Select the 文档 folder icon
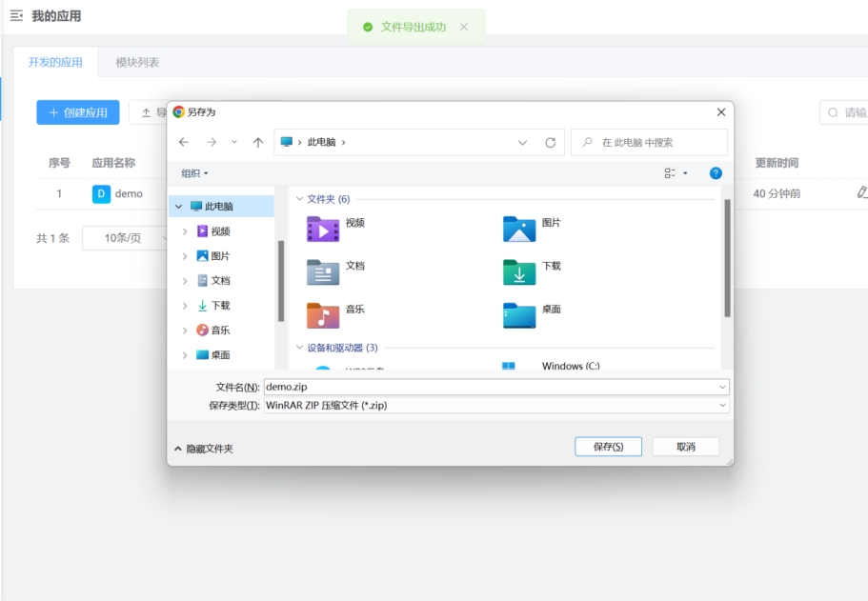This screenshot has height=601, width=868. [323, 271]
